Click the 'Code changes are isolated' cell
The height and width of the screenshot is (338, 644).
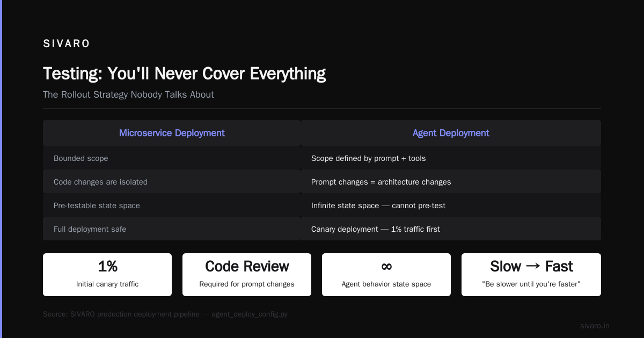click(x=172, y=182)
